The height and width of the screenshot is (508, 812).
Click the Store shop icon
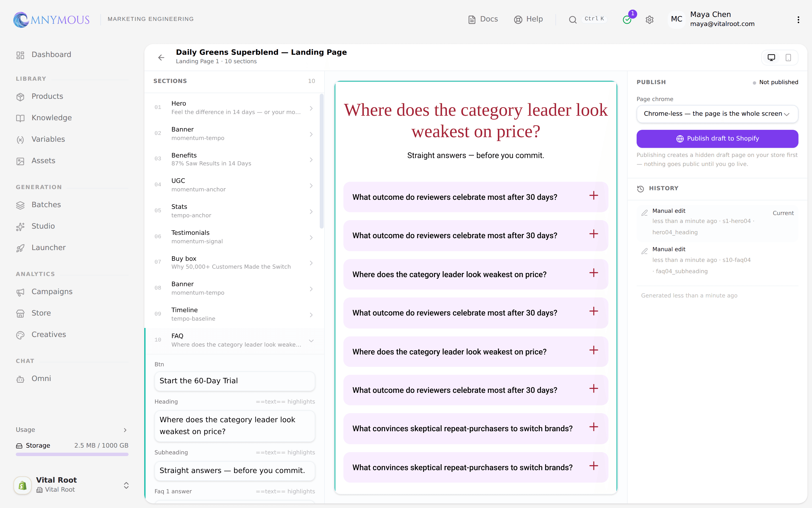(x=20, y=314)
